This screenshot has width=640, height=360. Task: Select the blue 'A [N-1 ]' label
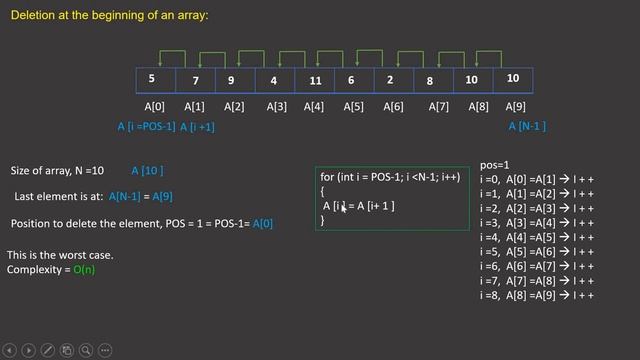tap(527, 126)
